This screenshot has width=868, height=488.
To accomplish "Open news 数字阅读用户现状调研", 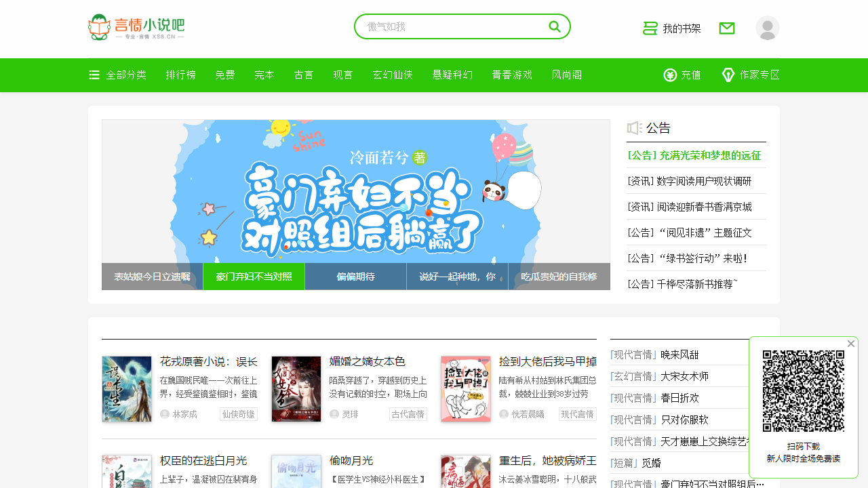I will [x=690, y=181].
